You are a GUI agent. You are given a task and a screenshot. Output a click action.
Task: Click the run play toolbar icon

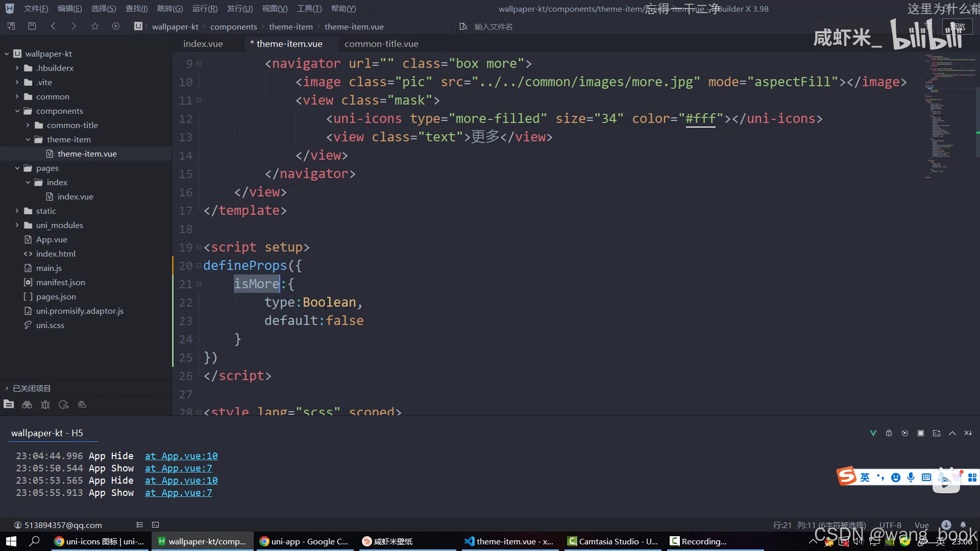click(x=116, y=26)
